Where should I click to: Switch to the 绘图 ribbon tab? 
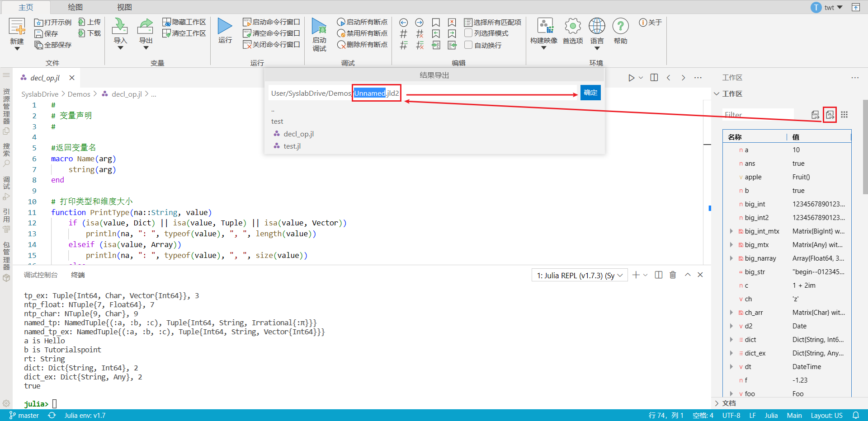pyautogui.click(x=75, y=7)
